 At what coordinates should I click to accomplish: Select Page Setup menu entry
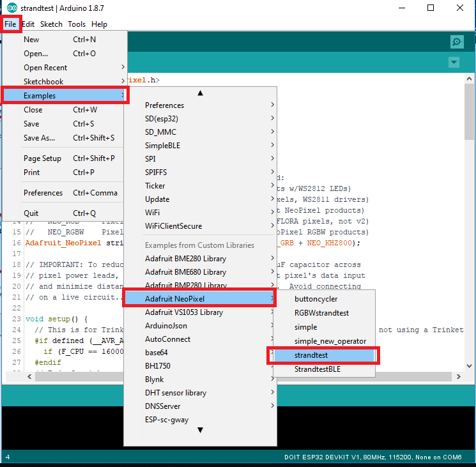tap(63, 158)
